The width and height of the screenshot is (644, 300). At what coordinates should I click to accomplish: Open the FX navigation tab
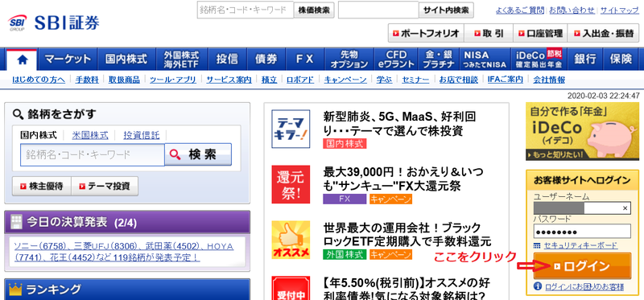click(x=305, y=60)
